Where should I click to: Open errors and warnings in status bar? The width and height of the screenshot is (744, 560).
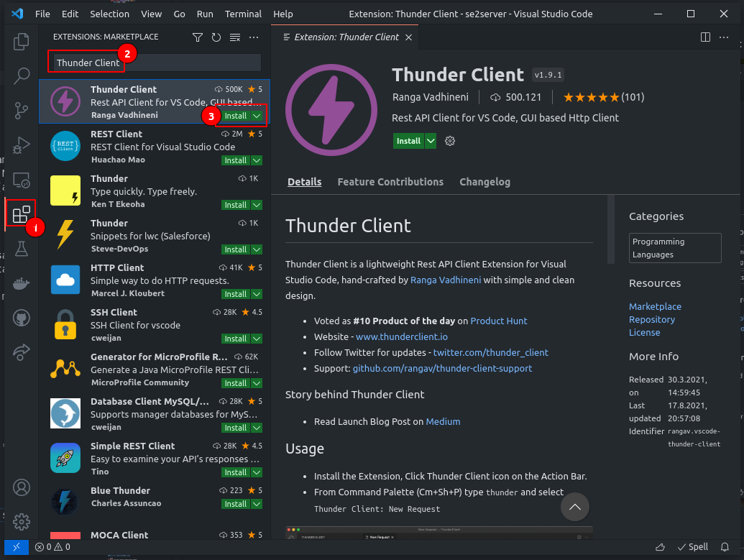52,547
